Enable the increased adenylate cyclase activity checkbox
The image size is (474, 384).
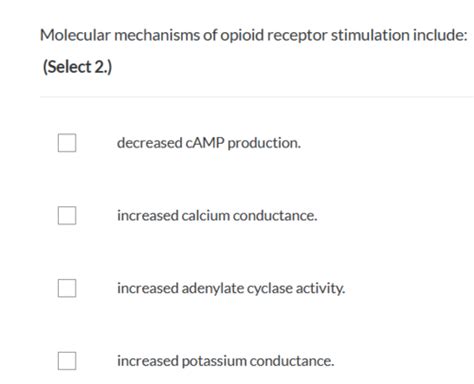tap(67, 288)
